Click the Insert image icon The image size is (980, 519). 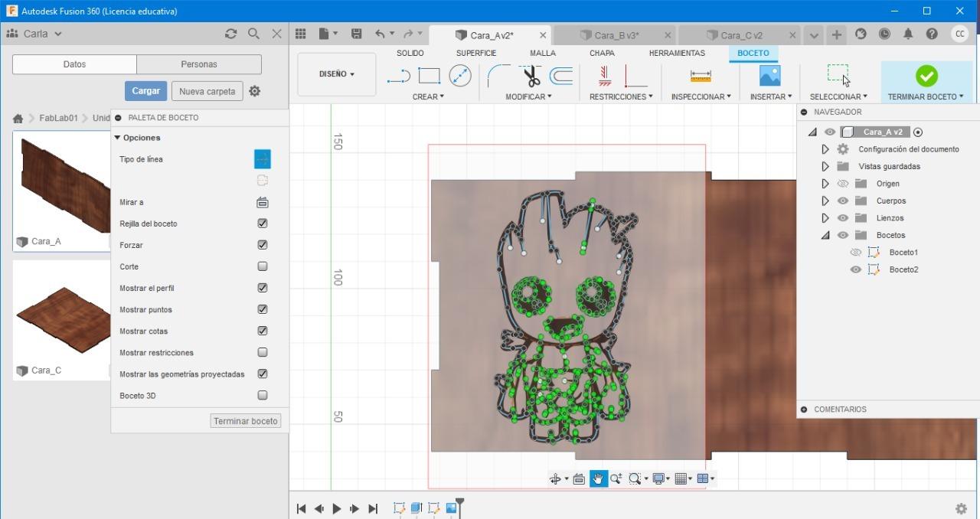[770, 75]
